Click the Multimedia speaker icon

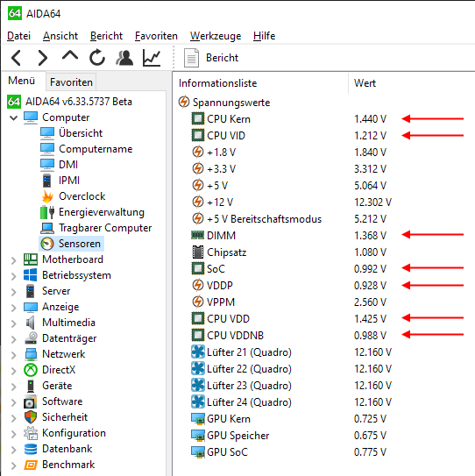pyautogui.click(x=31, y=323)
